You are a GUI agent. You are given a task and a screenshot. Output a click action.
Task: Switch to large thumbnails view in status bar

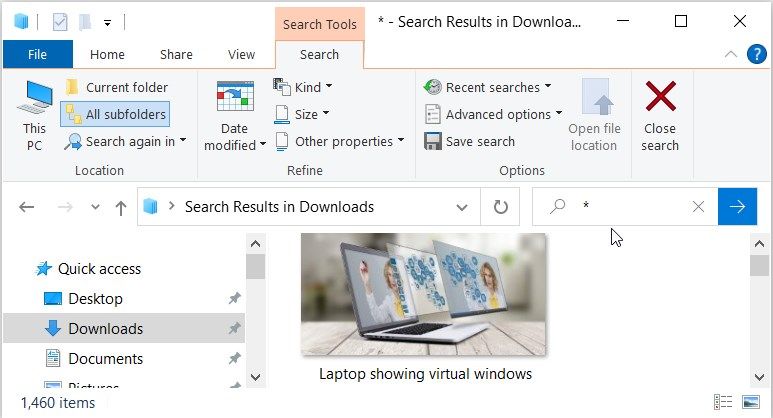point(750,402)
